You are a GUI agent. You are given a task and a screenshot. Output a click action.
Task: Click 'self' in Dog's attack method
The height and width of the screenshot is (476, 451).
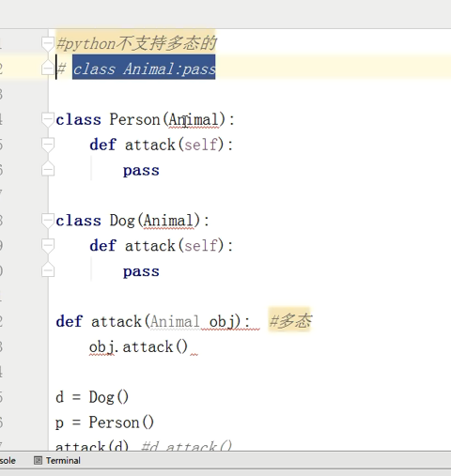pos(201,246)
